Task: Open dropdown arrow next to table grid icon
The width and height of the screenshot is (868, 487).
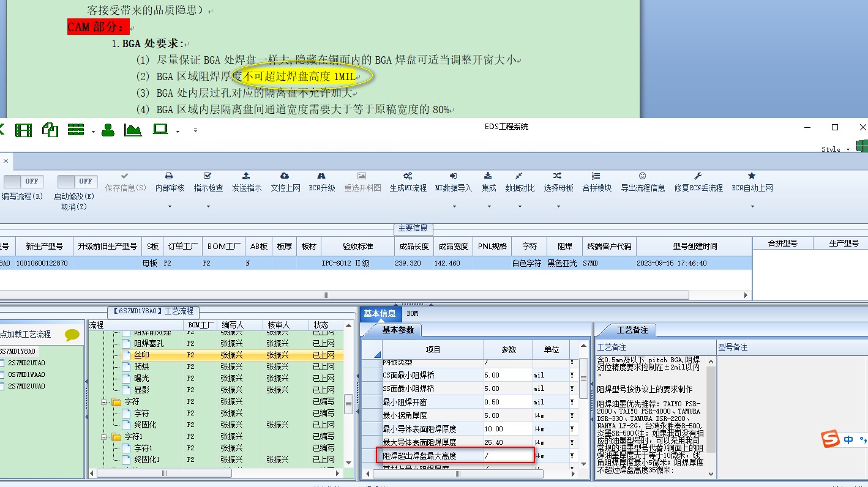Action: (93, 132)
